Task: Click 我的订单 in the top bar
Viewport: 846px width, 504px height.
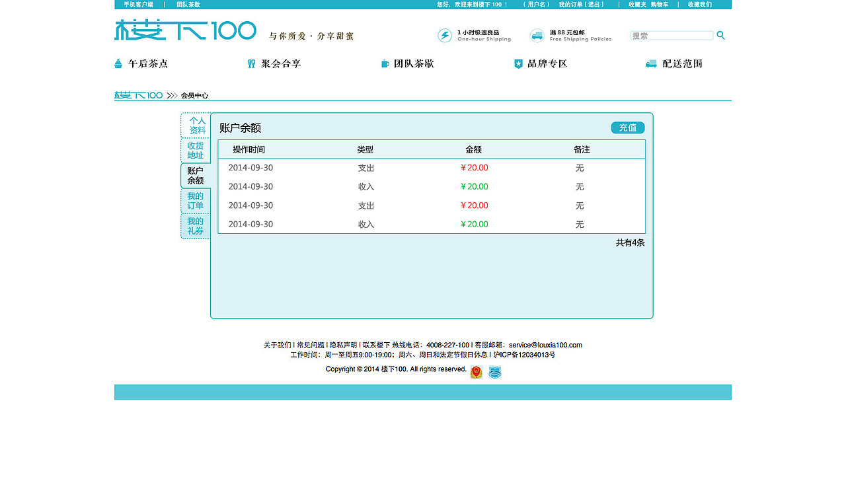Action: [571, 5]
